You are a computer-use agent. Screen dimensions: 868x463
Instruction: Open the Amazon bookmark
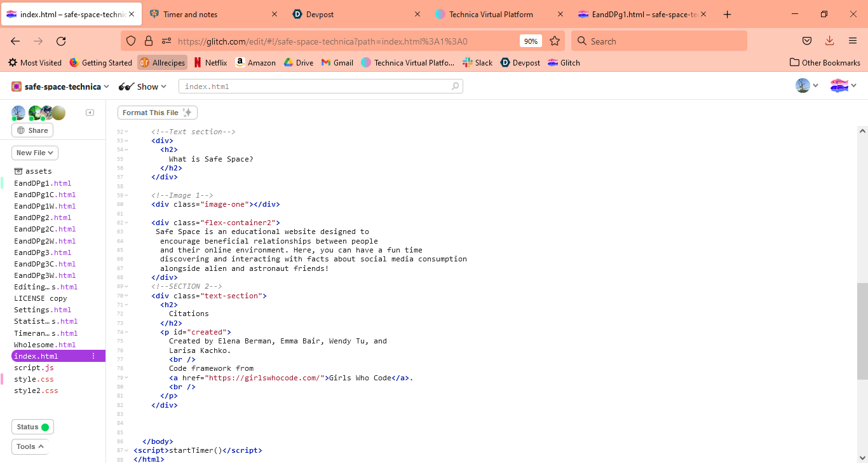255,62
